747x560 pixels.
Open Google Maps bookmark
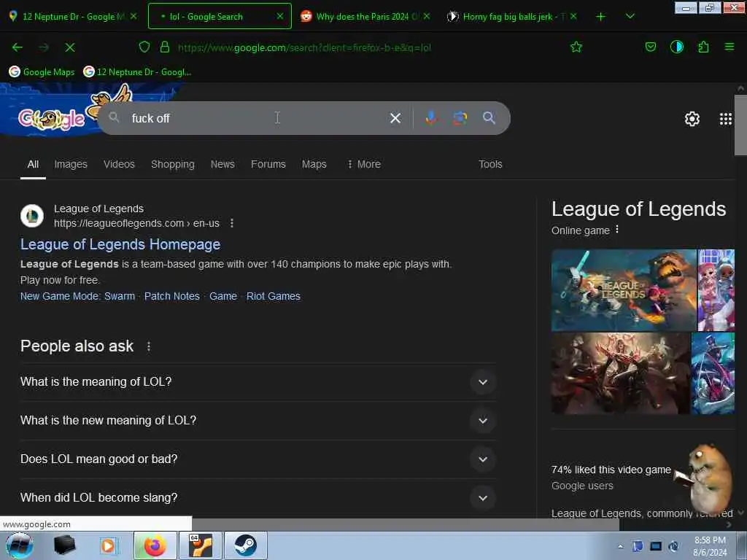(x=42, y=72)
